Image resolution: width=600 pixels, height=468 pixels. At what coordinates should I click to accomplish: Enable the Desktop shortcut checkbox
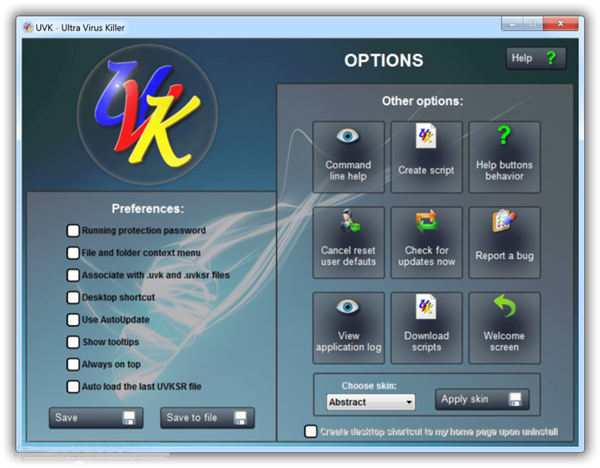click(x=73, y=297)
